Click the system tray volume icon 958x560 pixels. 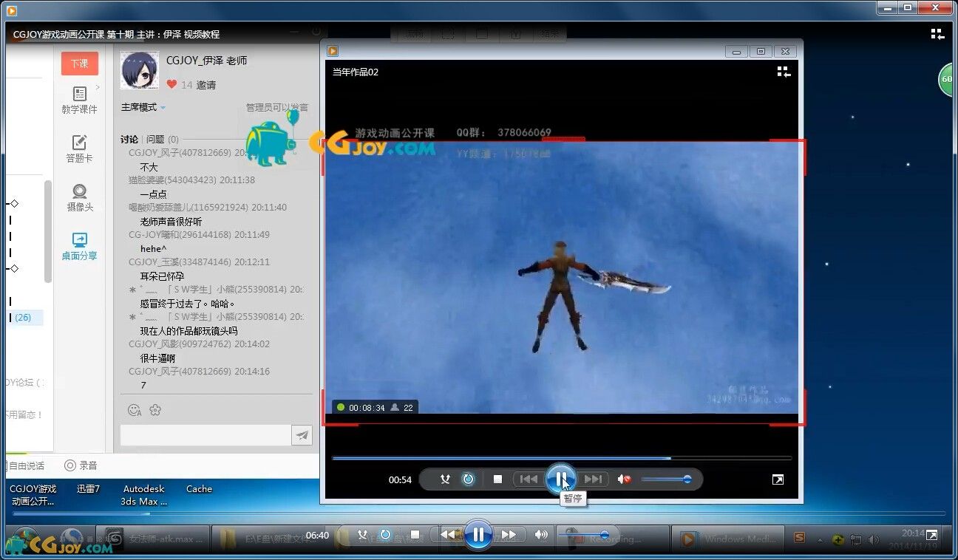874,539
